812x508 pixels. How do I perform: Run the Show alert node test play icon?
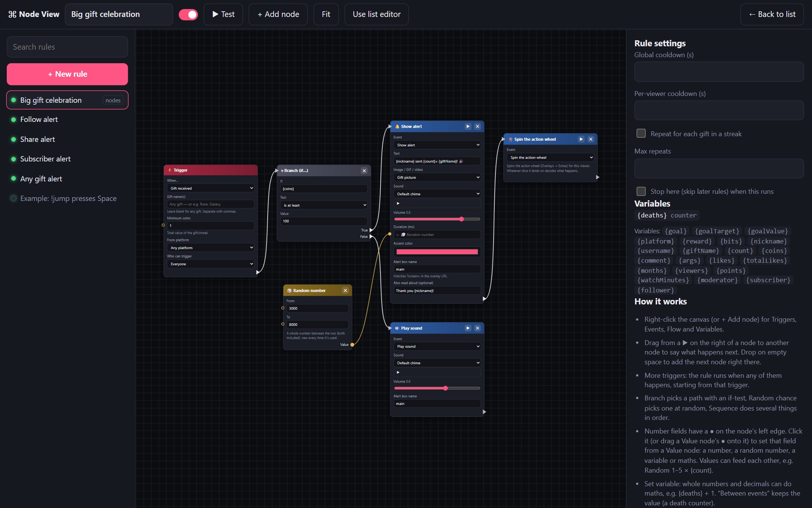(468, 126)
